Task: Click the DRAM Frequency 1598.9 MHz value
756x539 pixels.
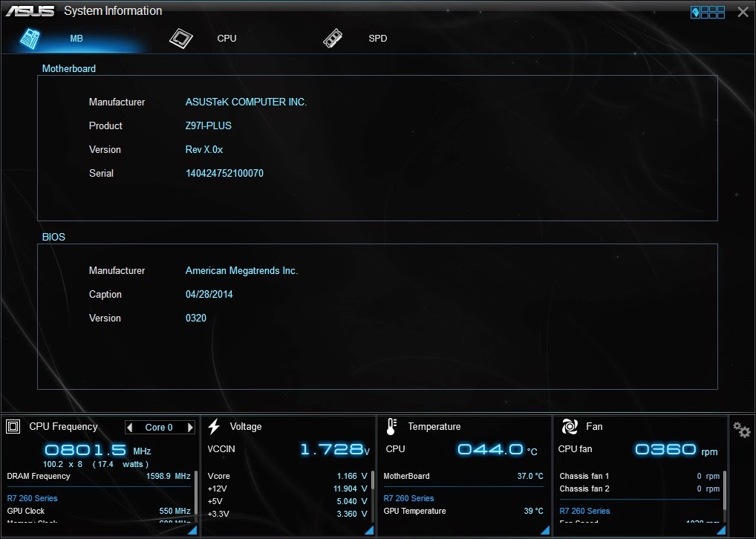Action: pos(169,477)
